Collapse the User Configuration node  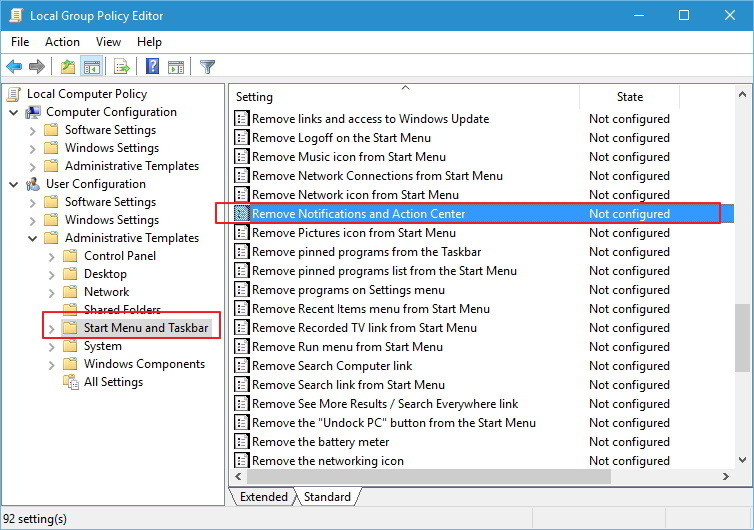[x=14, y=185]
